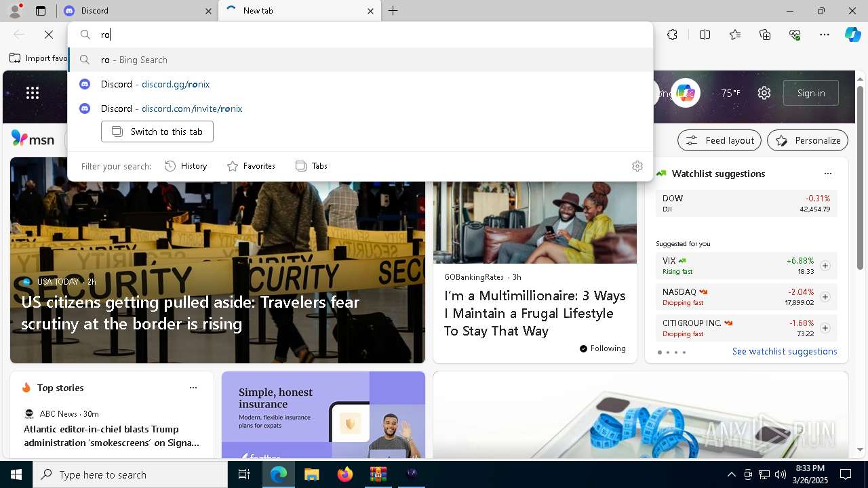Open address bar search settings gear
The height and width of the screenshot is (488, 868).
[637, 166]
